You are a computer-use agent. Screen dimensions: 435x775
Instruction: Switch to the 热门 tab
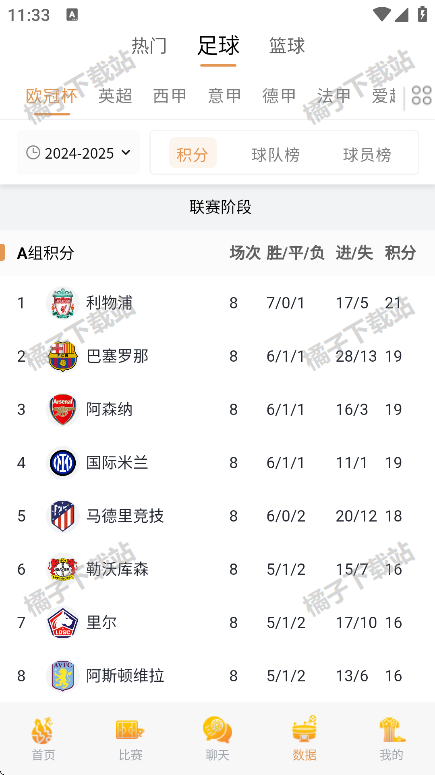[149, 46]
